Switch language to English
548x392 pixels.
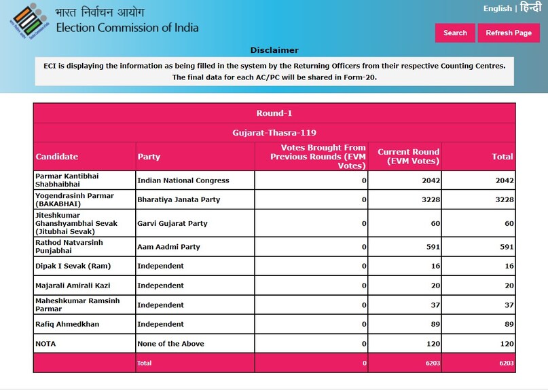(497, 8)
